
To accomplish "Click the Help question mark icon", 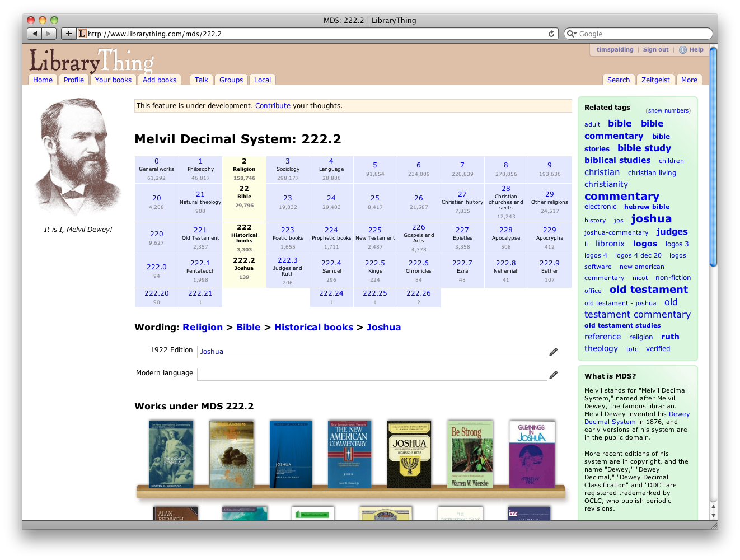I will [683, 50].
